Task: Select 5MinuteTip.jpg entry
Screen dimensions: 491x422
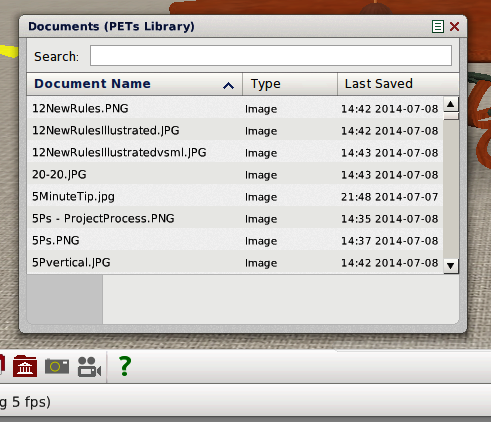Action: click(x=235, y=197)
